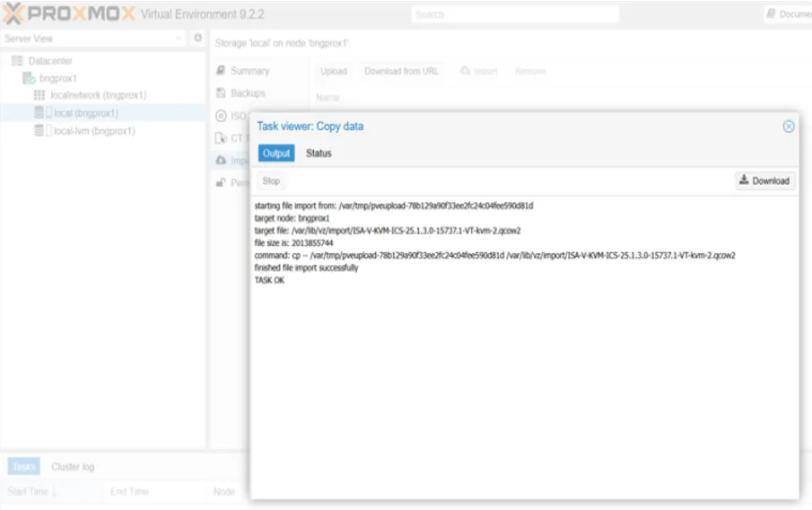Click the 'TASK OK' log line

(269, 280)
